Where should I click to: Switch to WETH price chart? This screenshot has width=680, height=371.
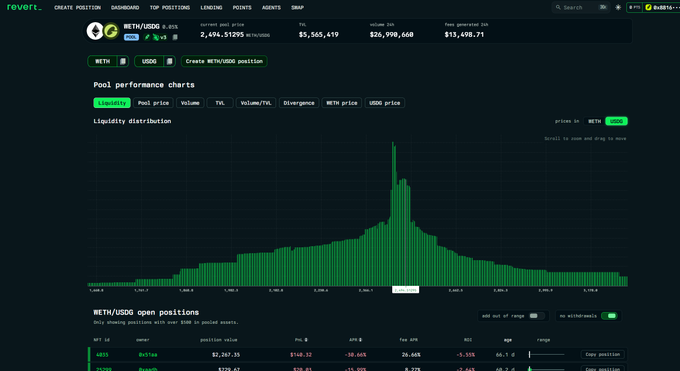pyautogui.click(x=342, y=103)
